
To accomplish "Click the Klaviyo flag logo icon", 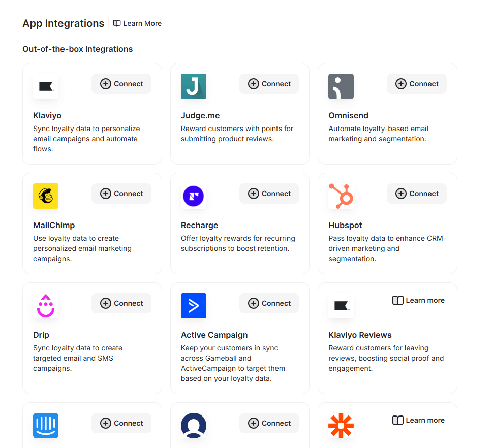I will (x=46, y=86).
